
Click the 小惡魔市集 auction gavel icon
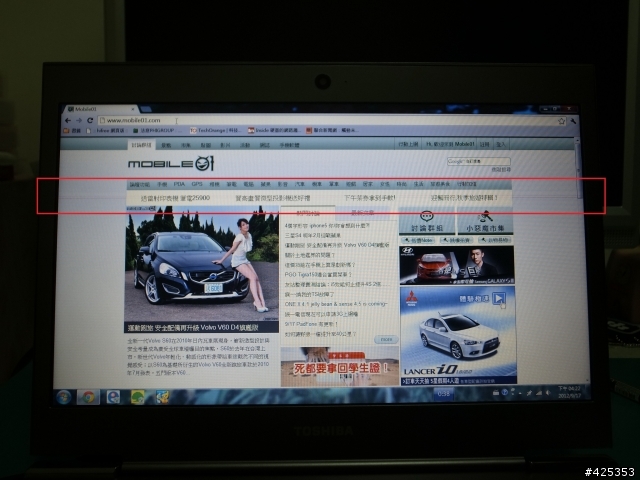(484, 216)
